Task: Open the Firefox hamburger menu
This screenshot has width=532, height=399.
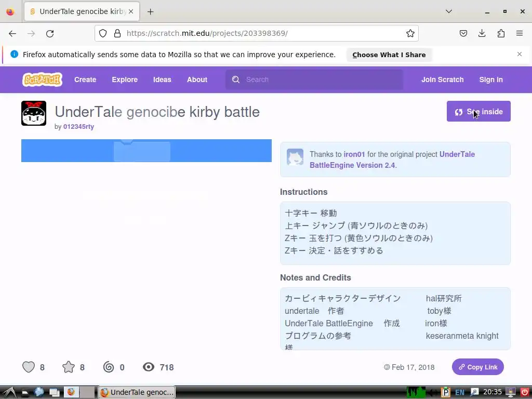Action: pos(520,33)
